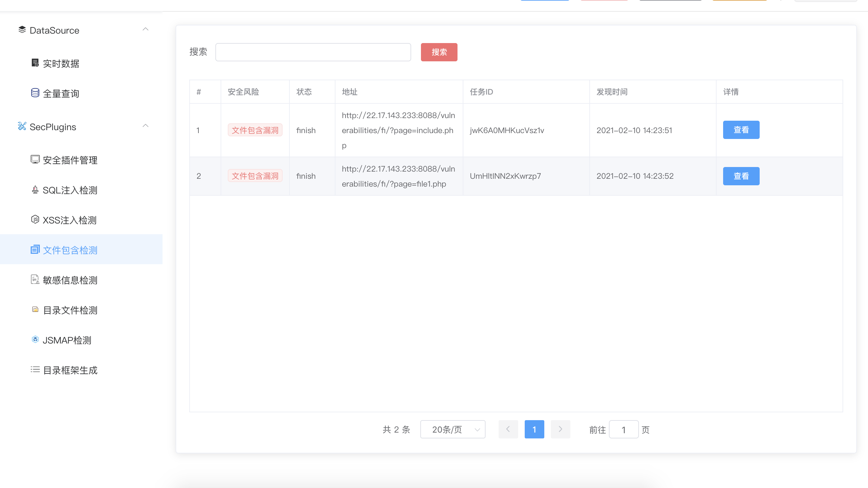Click the 敏感信息检测 document icon

pyautogui.click(x=35, y=280)
